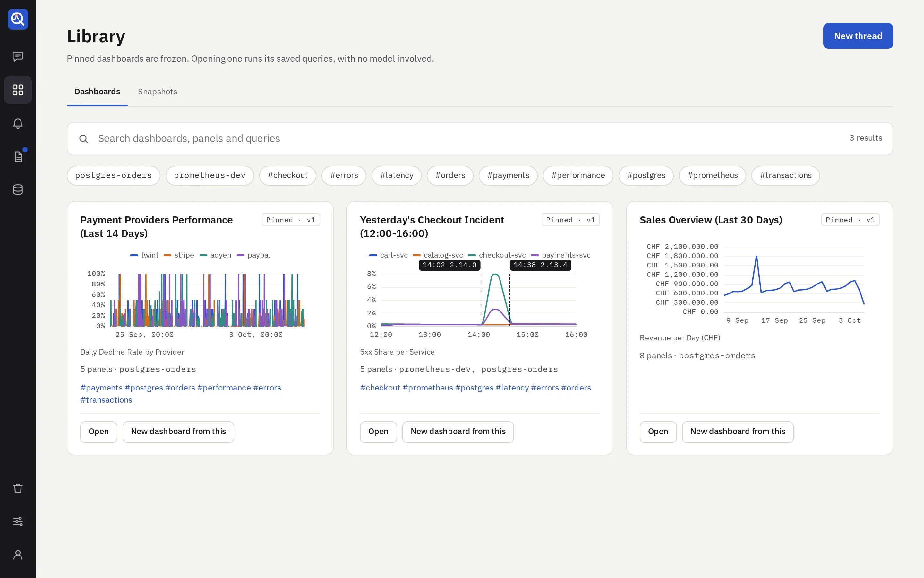This screenshot has width=924, height=578.
Task: Toggle the #checkout tag filter chip
Action: [287, 175]
